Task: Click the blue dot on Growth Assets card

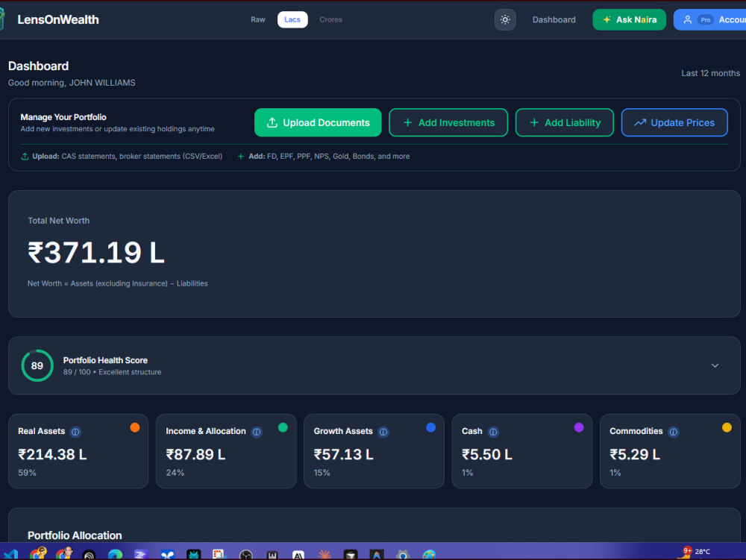Action: (x=430, y=427)
